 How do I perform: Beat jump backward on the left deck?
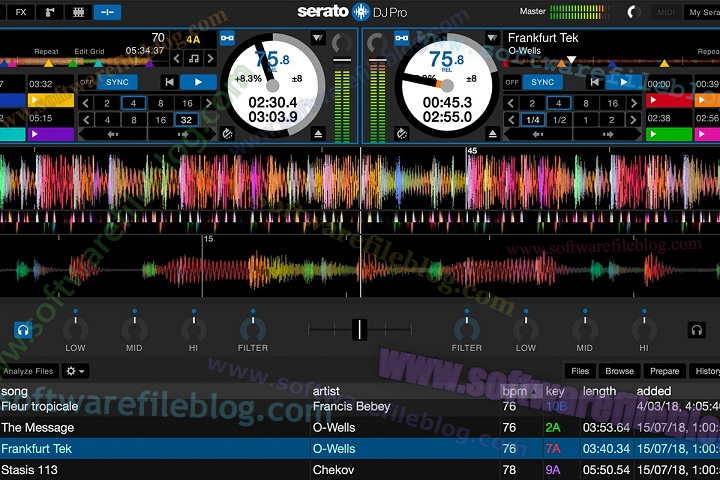113,135
